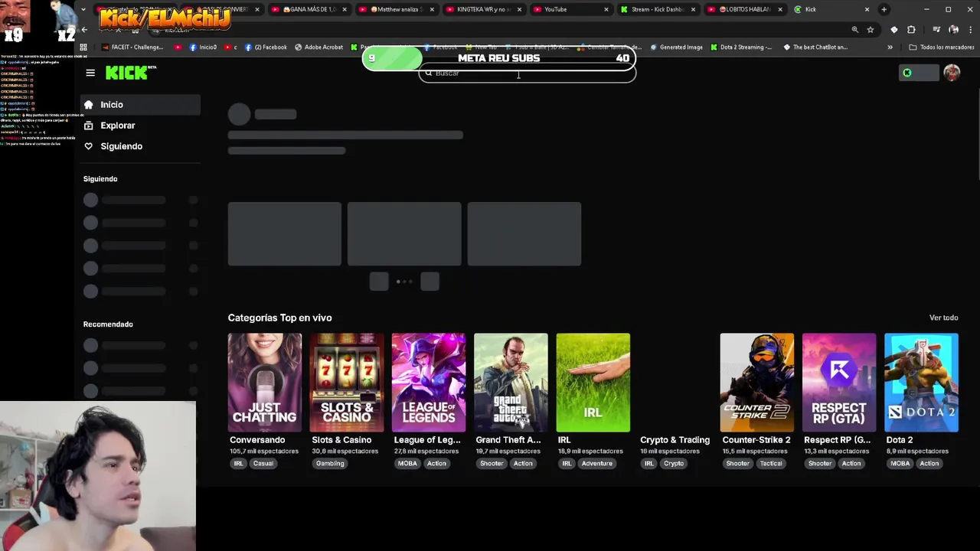This screenshot has width=980, height=551.
Task: Open the IRL grass category thumbnail
Action: pos(593,383)
